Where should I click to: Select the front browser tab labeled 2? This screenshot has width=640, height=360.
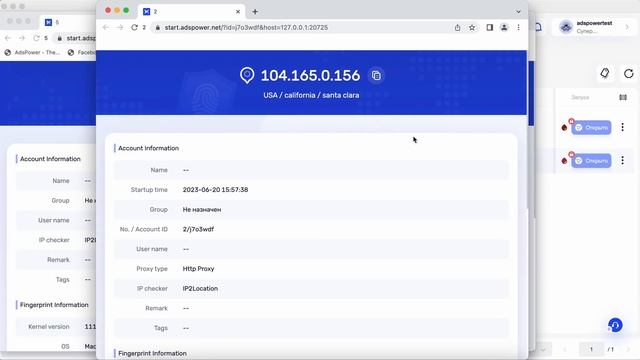192,12
